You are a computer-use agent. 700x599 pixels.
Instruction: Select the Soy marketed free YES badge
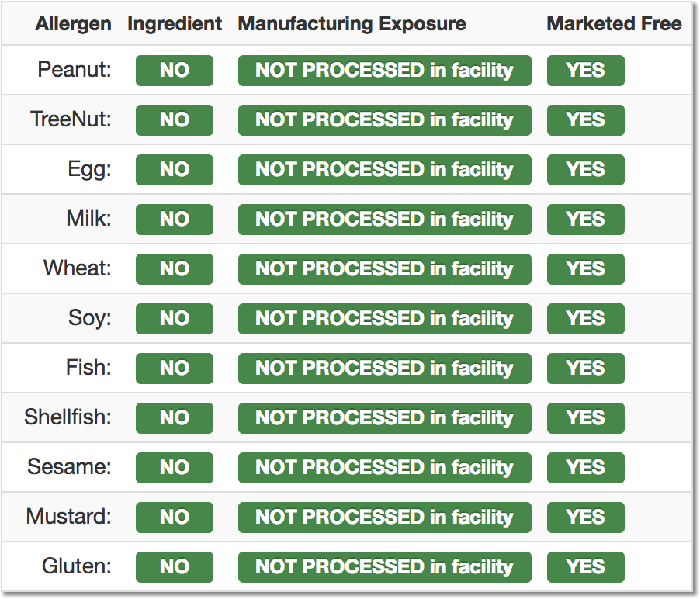click(x=586, y=319)
